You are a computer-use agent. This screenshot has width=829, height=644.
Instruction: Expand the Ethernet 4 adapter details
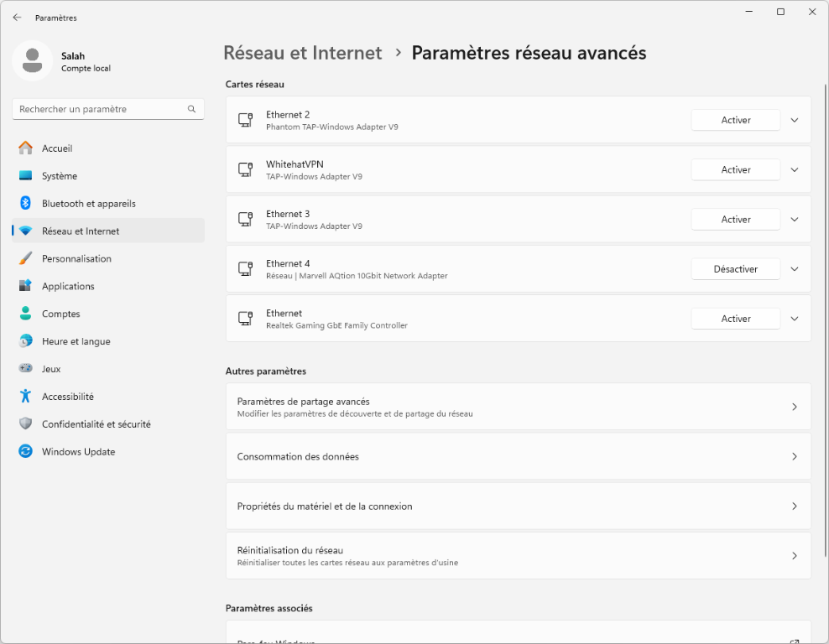[794, 269]
